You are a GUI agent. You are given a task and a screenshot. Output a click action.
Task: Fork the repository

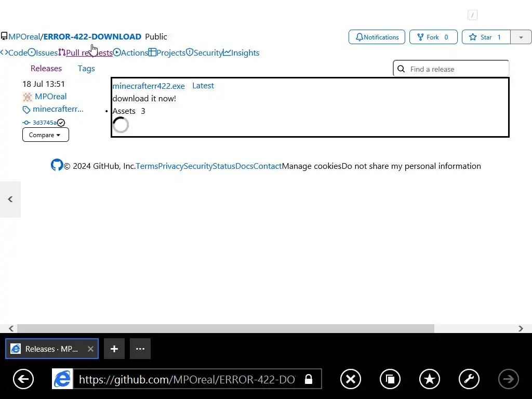433,37
